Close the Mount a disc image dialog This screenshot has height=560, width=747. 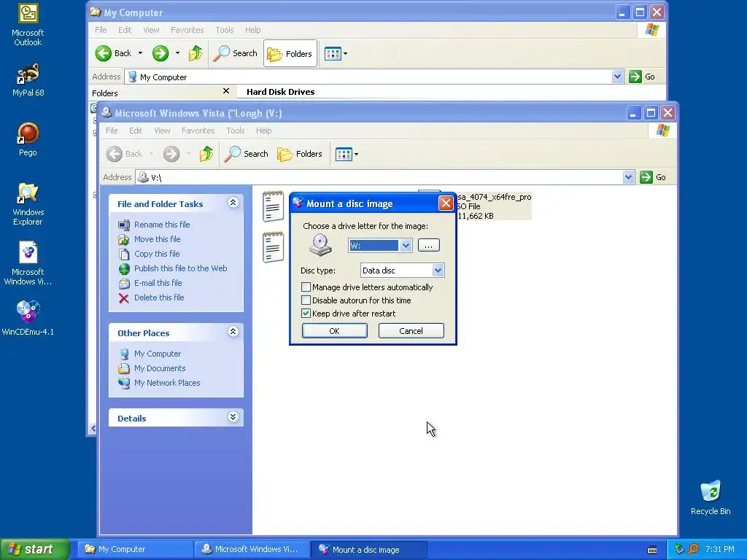click(x=446, y=203)
